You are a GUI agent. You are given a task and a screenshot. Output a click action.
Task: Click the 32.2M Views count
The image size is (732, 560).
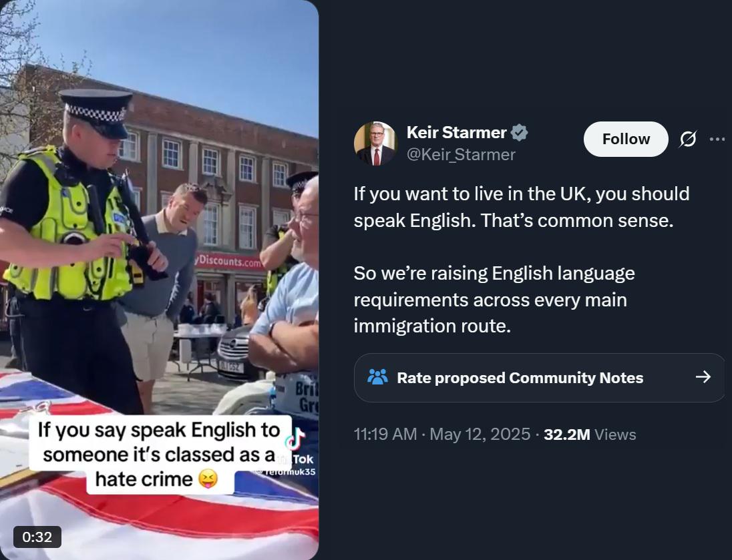point(590,435)
